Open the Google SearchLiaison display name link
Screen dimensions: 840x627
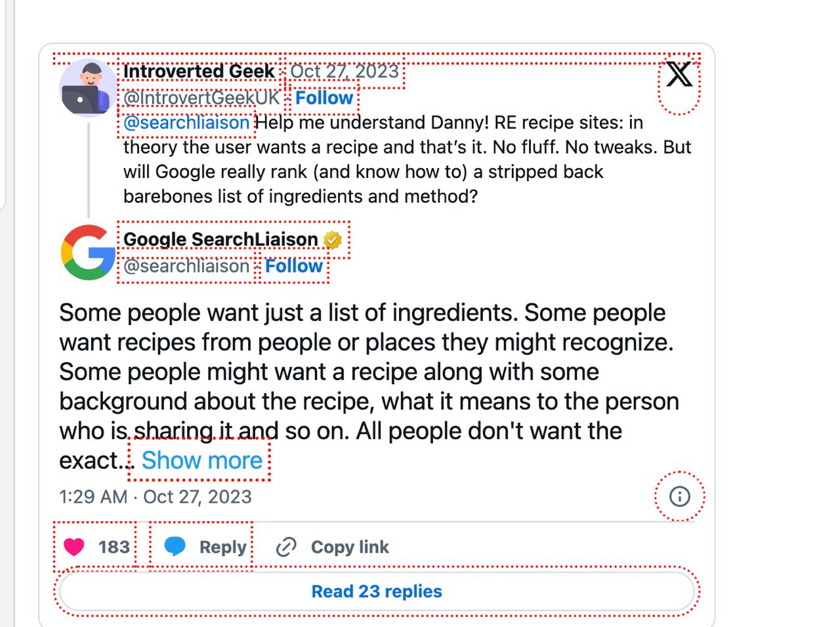point(220,240)
